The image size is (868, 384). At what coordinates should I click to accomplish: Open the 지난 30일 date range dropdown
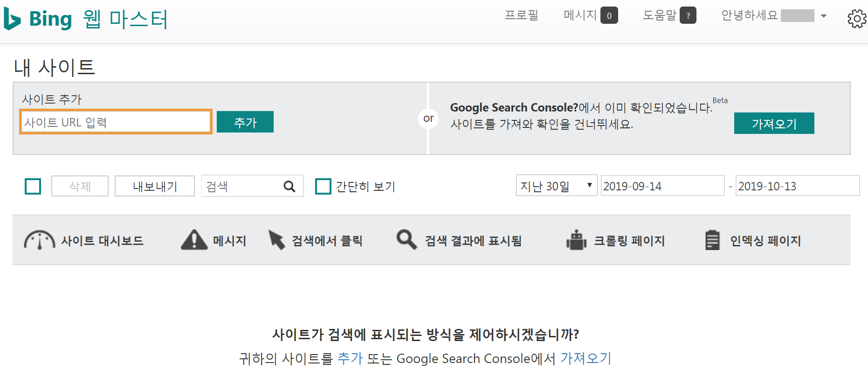tap(557, 186)
